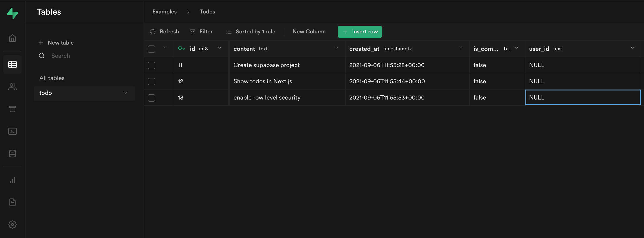Open Sorted by 1 rule
This screenshot has height=238, width=644.
[251, 32]
